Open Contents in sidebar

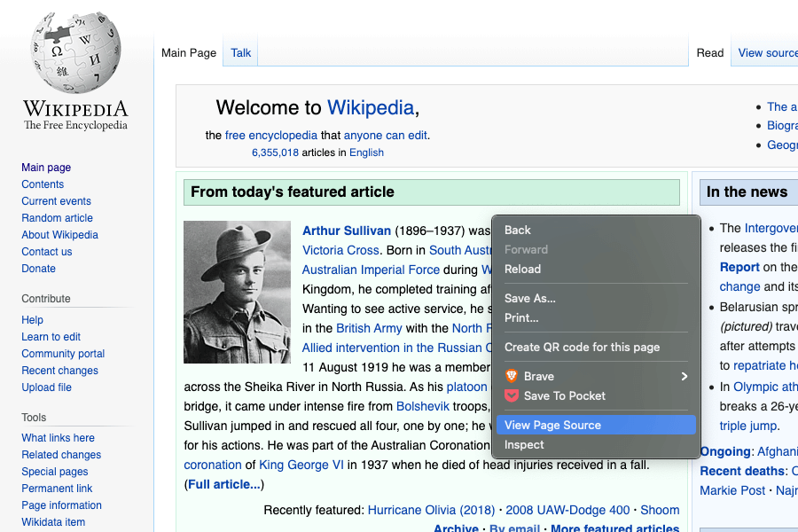[x=43, y=184]
